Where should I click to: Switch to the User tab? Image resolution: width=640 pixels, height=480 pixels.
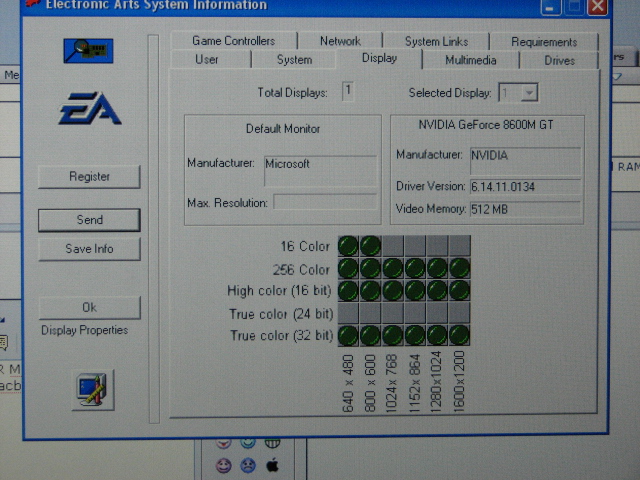(207, 60)
